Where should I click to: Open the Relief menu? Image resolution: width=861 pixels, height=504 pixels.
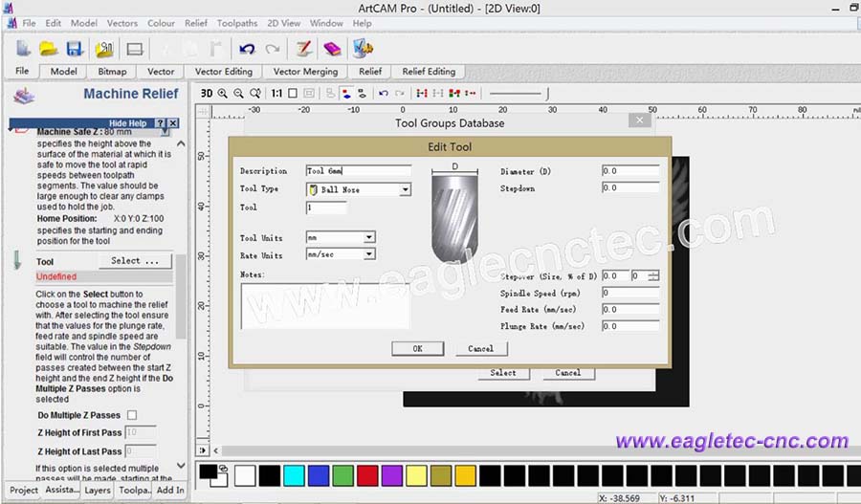point(196,23)
